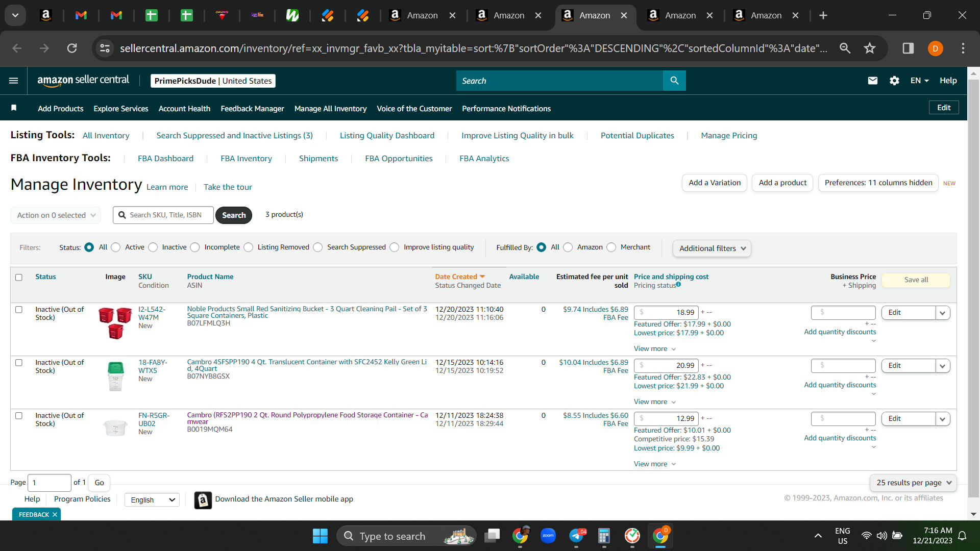Click the first Gmail pinned tab
980x551 pixels.
(x=81, y=15)
